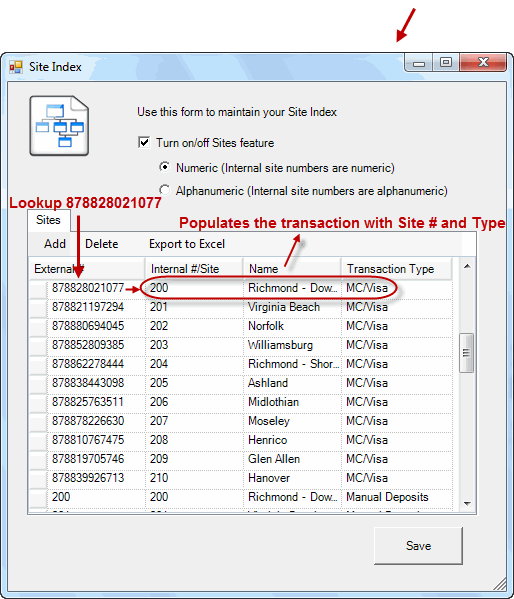Click the vertical scrollbar thumb in the grid
The image size is (514, 599).
[x=467, y=353]
